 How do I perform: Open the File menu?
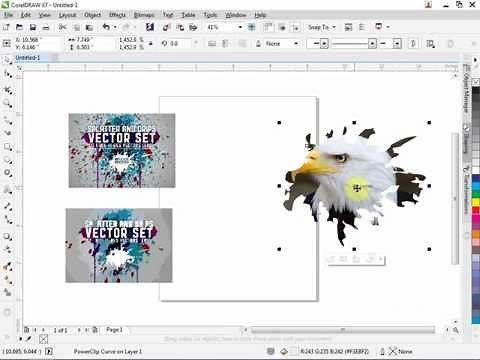8,15
